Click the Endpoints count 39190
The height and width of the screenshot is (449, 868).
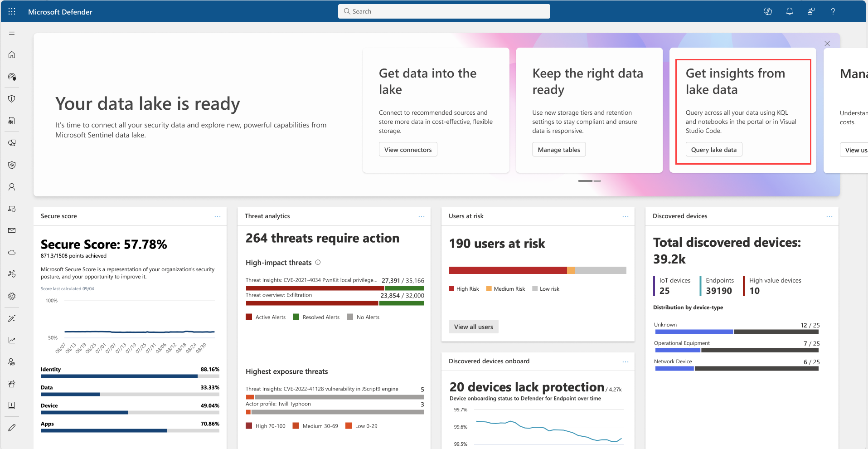pyautogui.click(x=719, y=291)
